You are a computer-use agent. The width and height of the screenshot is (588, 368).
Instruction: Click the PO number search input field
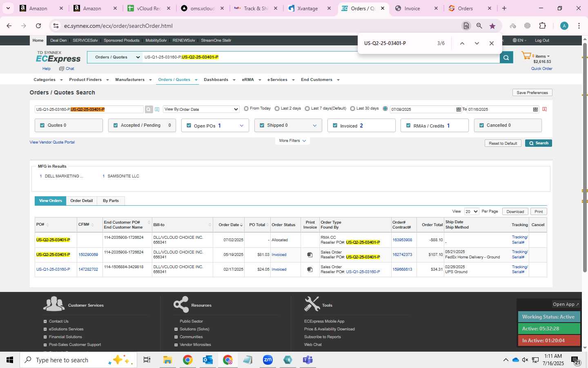(89, 109)
